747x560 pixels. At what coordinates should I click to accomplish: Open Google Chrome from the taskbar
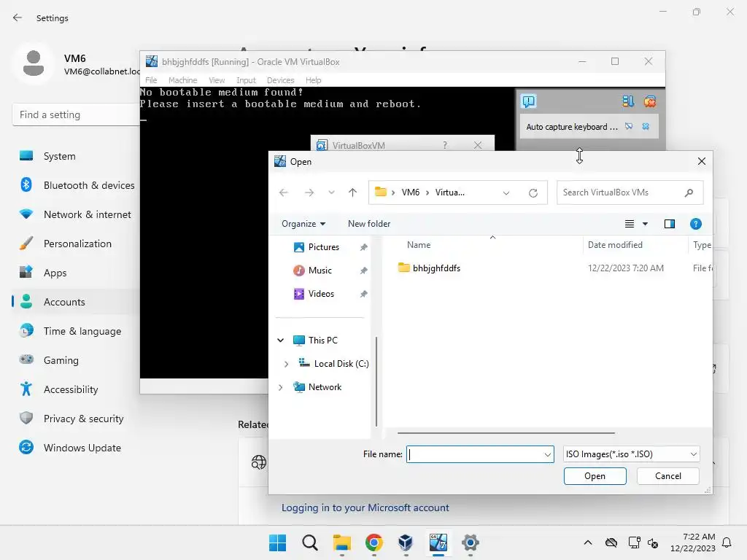tap(374, 542)
